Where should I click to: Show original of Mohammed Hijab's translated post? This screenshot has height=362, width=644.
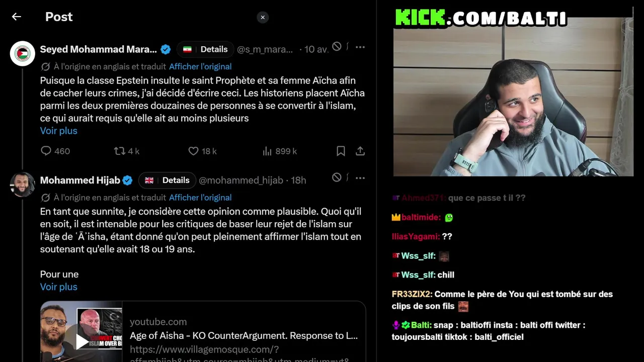pyautogui.click(x=200, y=198)
